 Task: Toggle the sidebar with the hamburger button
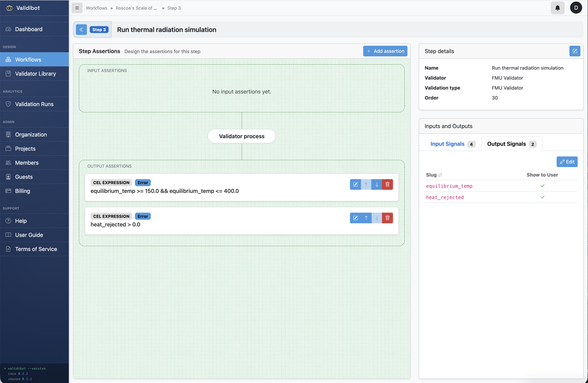(x=77, y=8)
